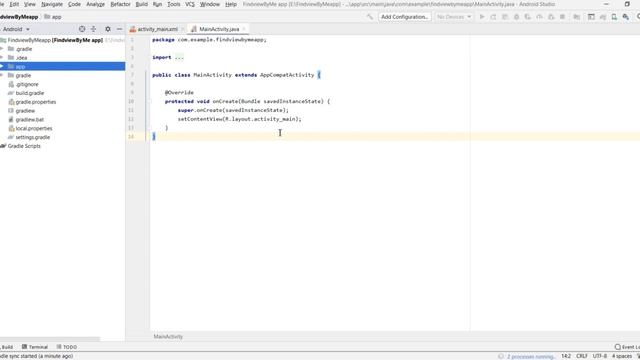
Task: Collapse the onCreate method fold marker
Action: tap(149, 101)
